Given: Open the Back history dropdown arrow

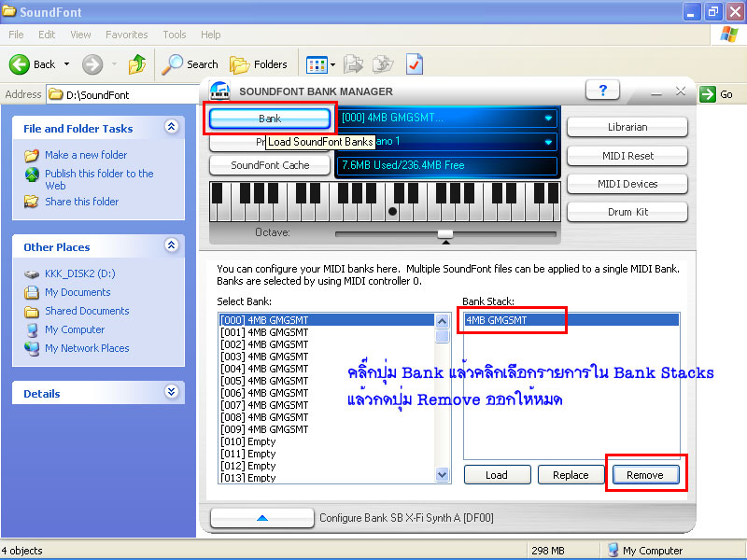Looking at the screenshot, I should 66,64.
